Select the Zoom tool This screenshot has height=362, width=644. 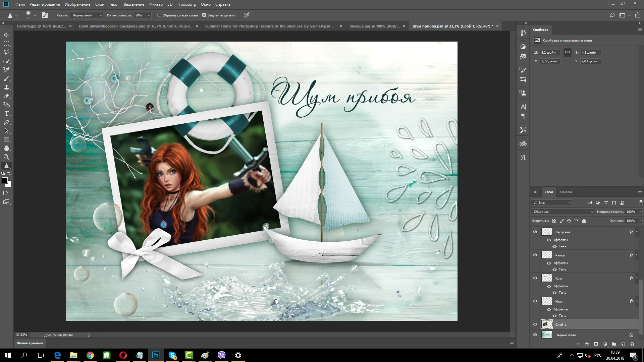6,157
